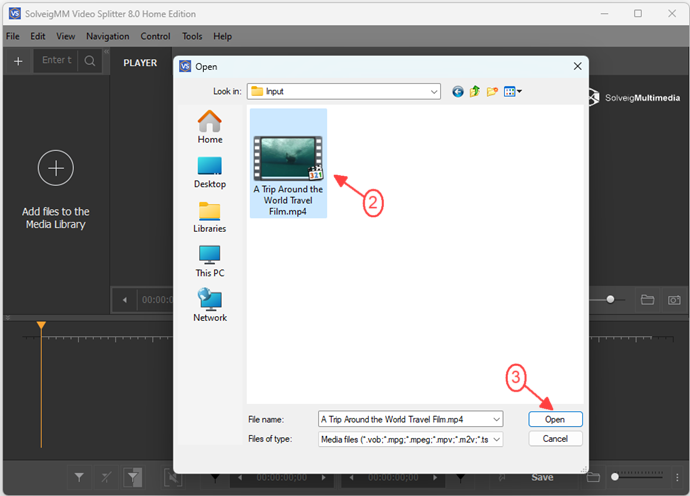Open the View Menu dropdown in the Open dialog

(x=513, y=92)
